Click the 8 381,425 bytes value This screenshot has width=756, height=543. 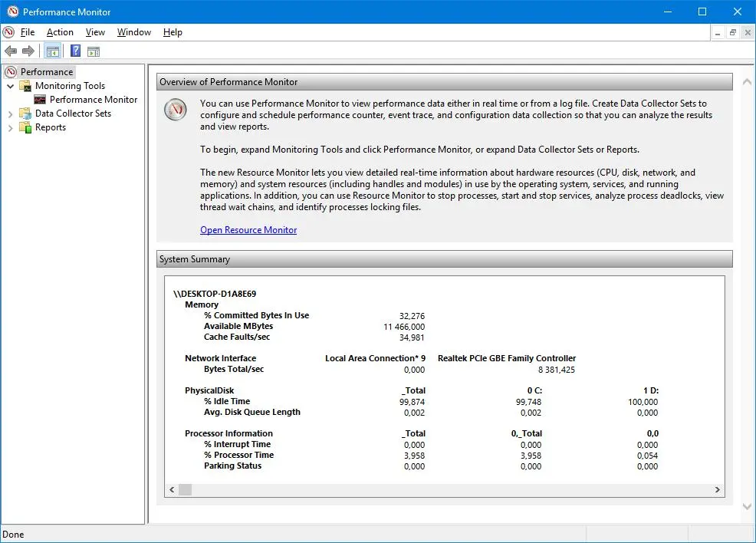tap(557, 370)
